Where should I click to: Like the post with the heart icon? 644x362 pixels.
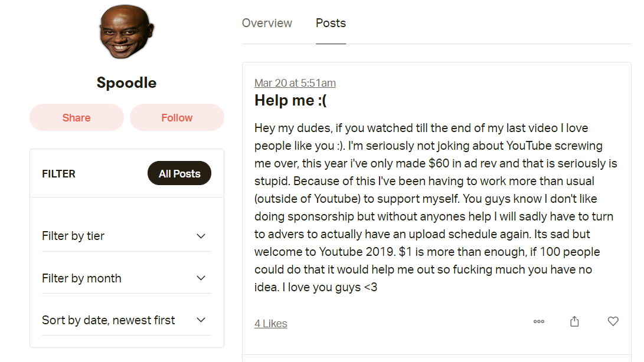tap(613, 321)
